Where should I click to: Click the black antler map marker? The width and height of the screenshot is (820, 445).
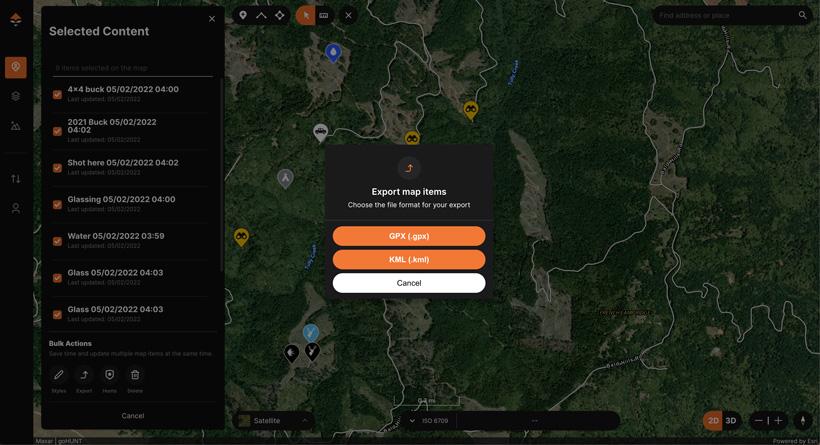pos(312,351)
